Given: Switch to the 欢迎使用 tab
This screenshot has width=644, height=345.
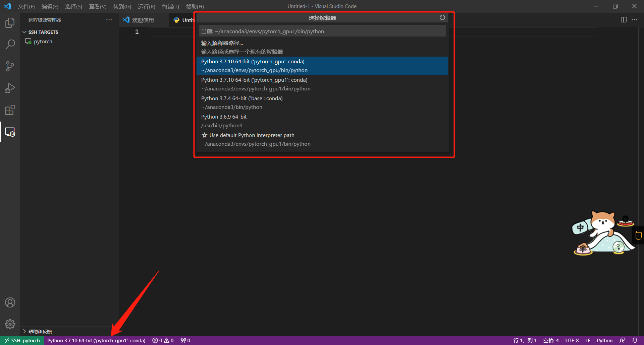Looking at the screenshot, I should pyautogui.click(x=143, y=20).
